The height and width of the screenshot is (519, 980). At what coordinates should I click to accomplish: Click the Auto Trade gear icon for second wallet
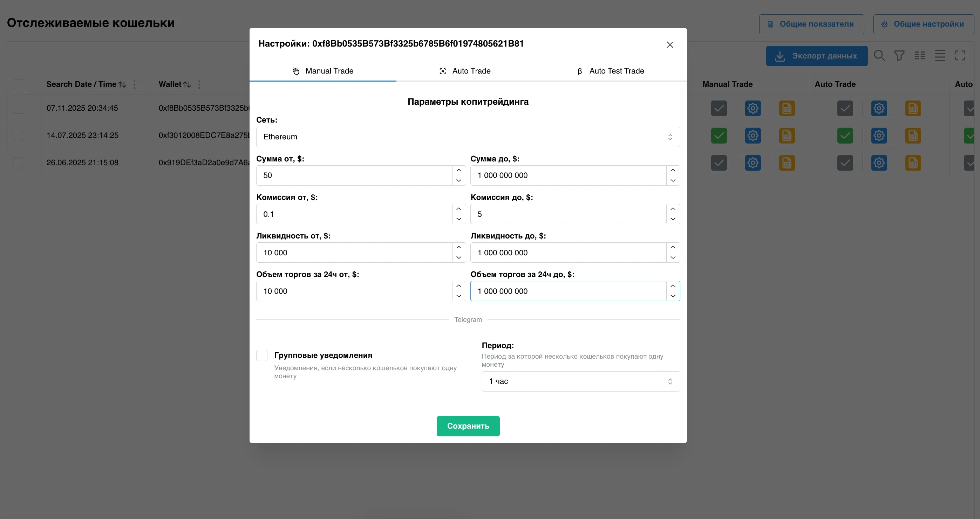pos(879,136)
